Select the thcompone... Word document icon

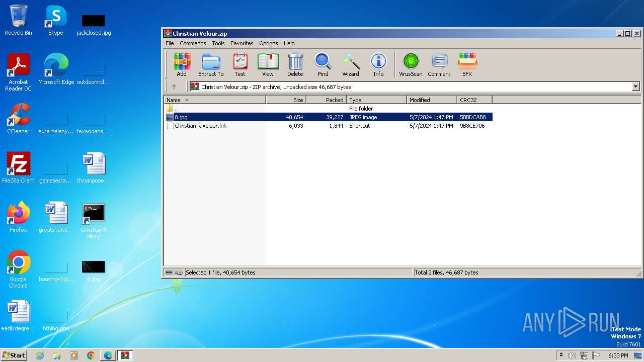94,168
